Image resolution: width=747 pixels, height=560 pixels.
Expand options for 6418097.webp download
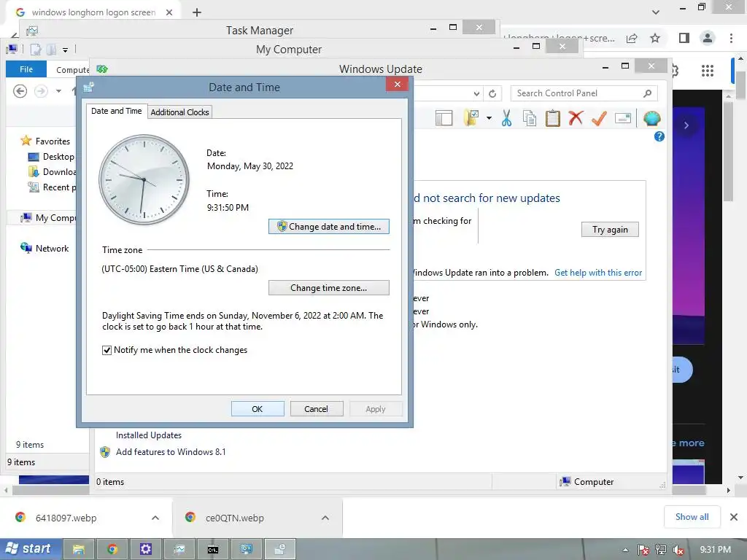[155, 518]
